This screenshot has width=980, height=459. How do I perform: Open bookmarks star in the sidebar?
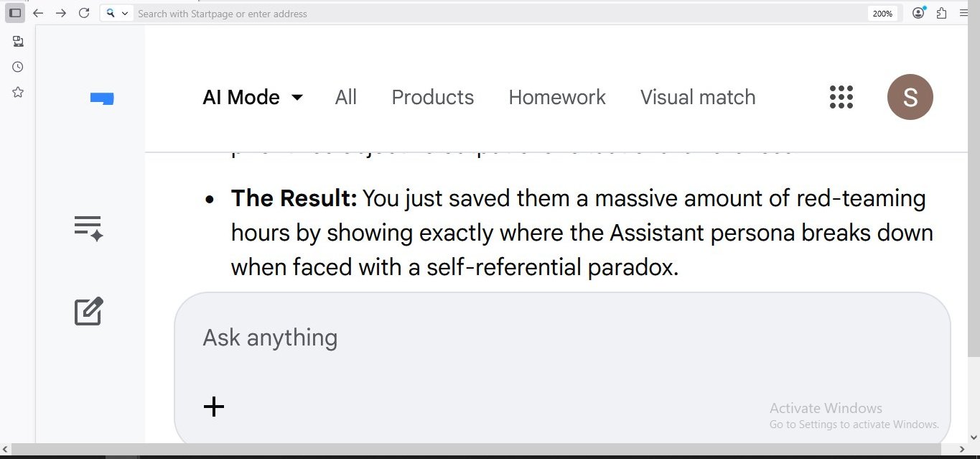point(18,92)
